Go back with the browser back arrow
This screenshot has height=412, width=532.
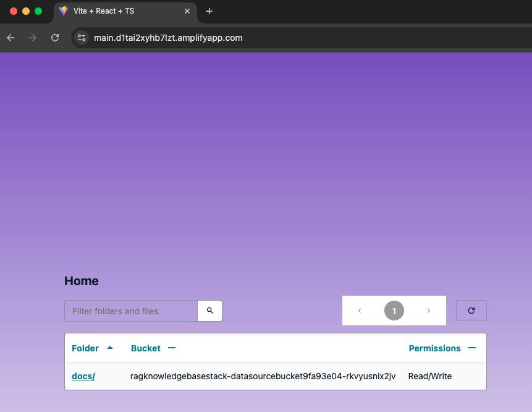click(x=11, y=38)
